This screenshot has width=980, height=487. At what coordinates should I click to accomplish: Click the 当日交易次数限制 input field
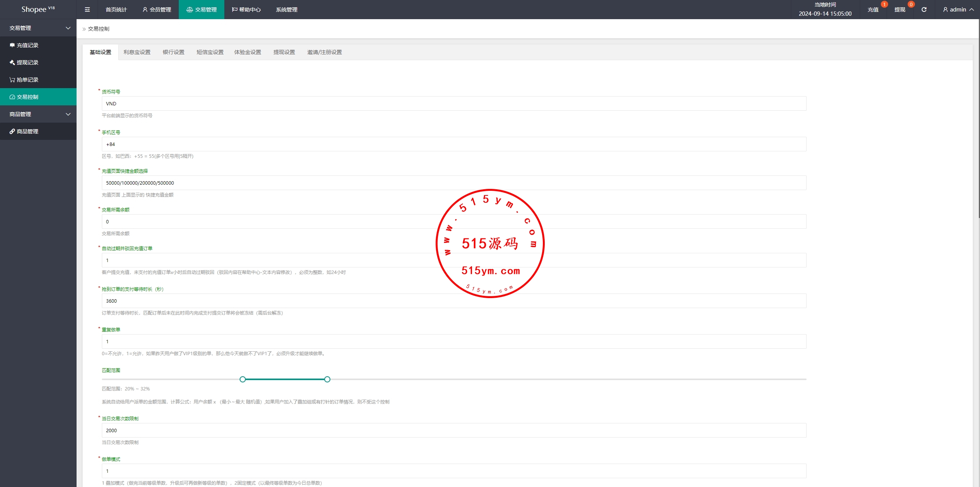coord(454,430)
